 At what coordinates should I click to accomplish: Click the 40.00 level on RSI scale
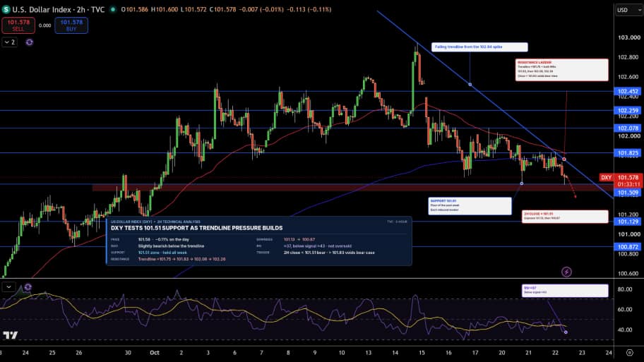coord(625,330)
